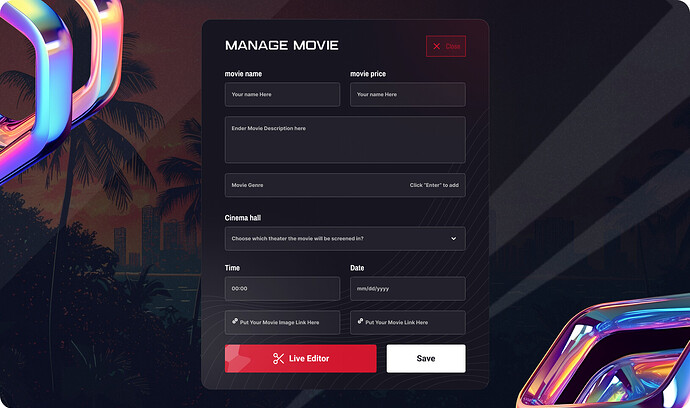Click the movie name label
The image size is (690, 408).
243,74
